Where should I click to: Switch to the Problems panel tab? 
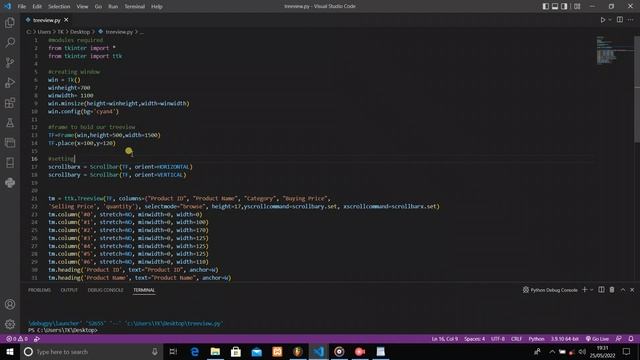point(40,290)
